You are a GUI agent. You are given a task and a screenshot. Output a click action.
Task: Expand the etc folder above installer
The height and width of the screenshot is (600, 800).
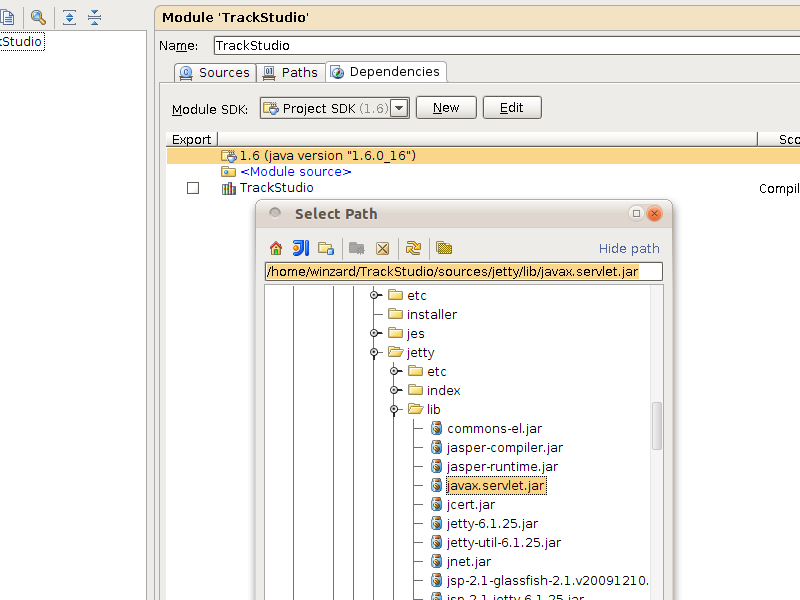point(374,295)
